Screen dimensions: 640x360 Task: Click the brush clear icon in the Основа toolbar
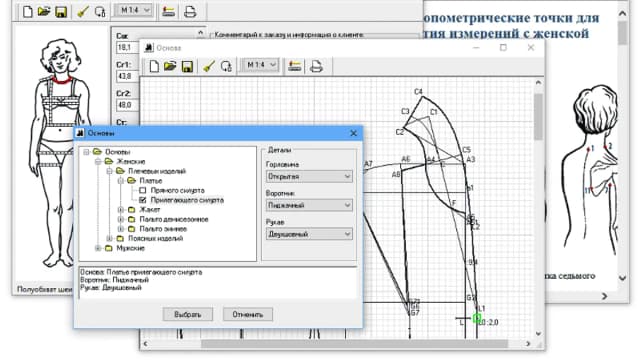[209, 66]
